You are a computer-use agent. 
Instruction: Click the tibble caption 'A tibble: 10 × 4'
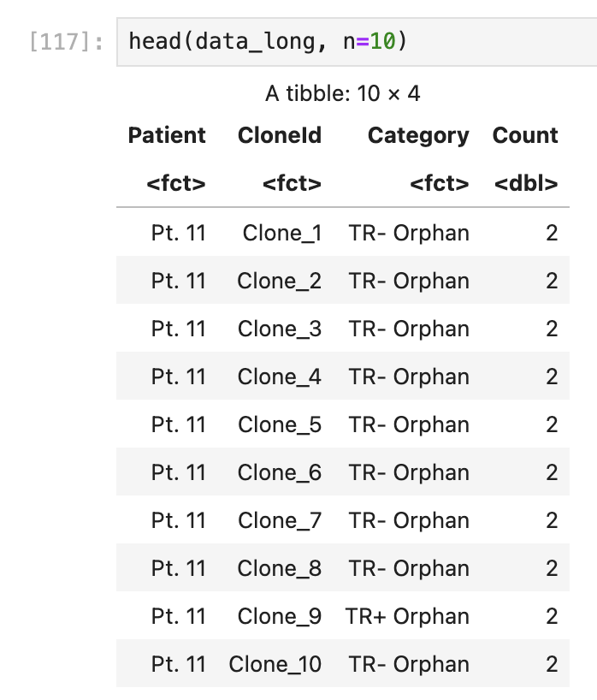point(343,94)
